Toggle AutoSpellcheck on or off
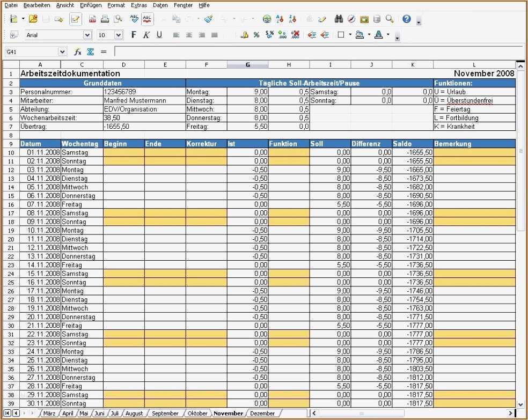Viewport: 528px width, 420px height. 147,19
